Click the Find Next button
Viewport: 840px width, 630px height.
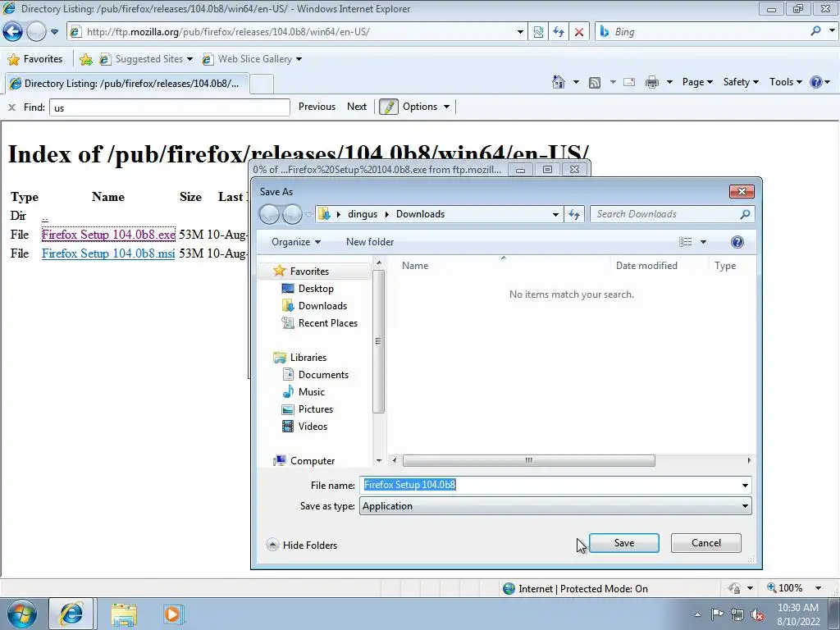pyautogui.click(x=357, y=107)
